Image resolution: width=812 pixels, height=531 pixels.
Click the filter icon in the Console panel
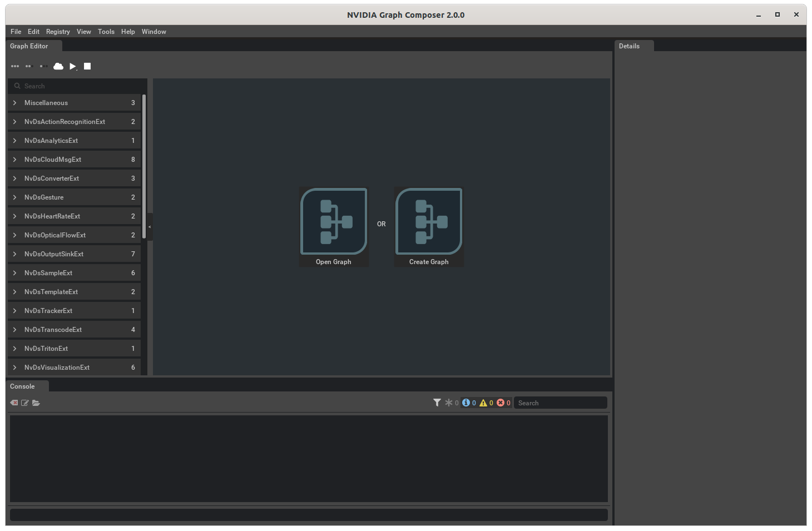(437, 402)
